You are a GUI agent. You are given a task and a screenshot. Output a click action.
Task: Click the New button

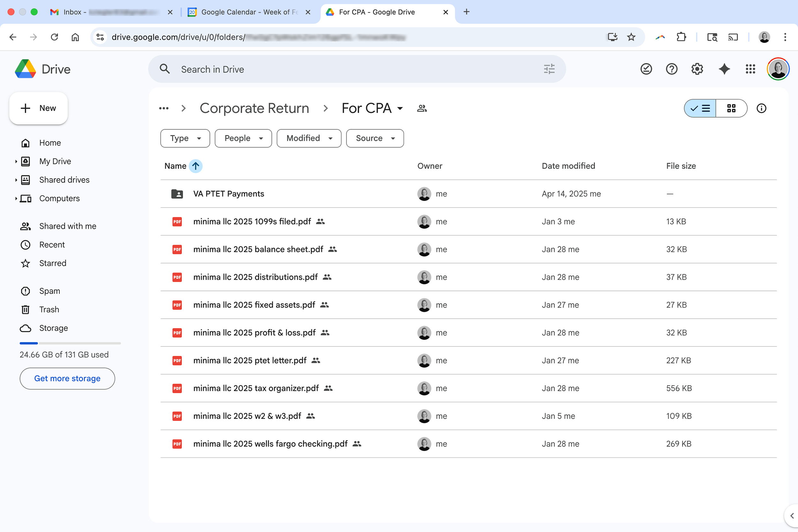click(38, 108)
